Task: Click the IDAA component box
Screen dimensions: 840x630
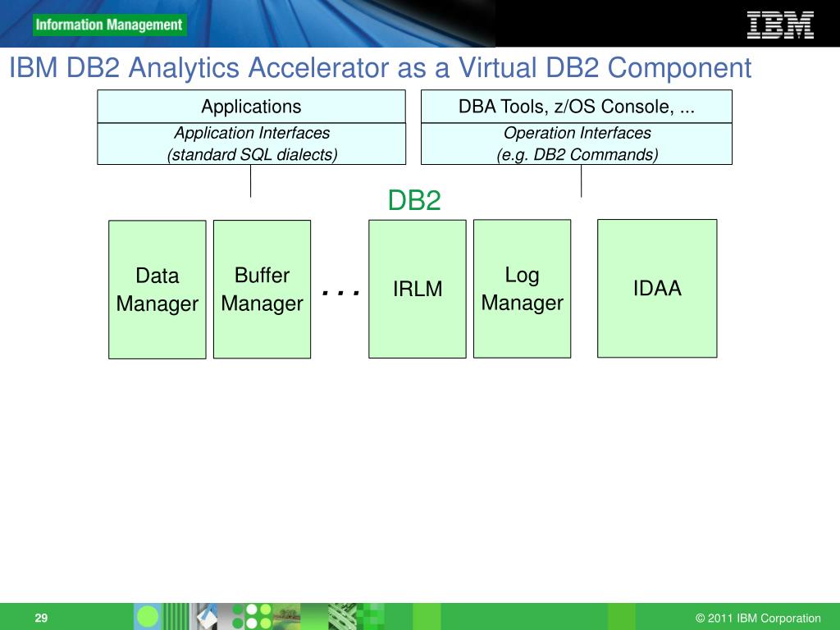Action: (657, 288)
